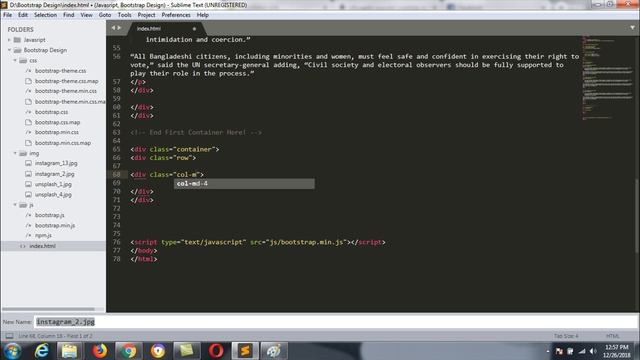Change Tab Size setting in status bar
The image size is (640, 360).
coord(566,336)
